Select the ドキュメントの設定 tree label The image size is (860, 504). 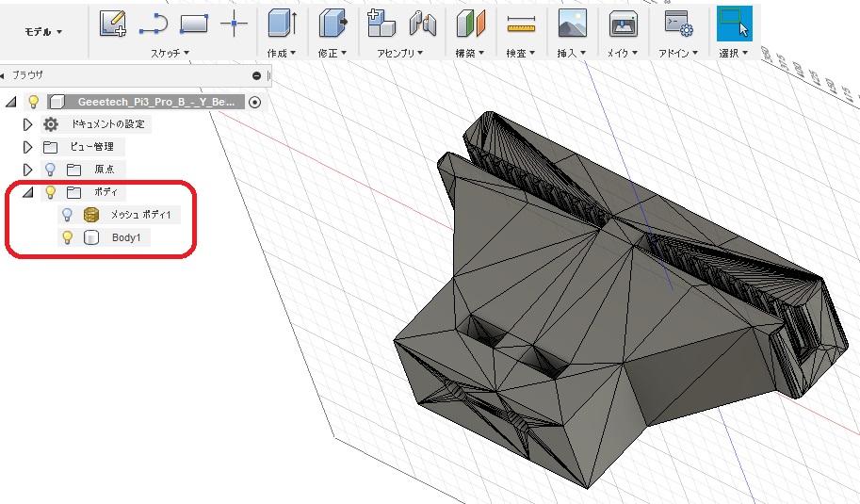point(108,124)
